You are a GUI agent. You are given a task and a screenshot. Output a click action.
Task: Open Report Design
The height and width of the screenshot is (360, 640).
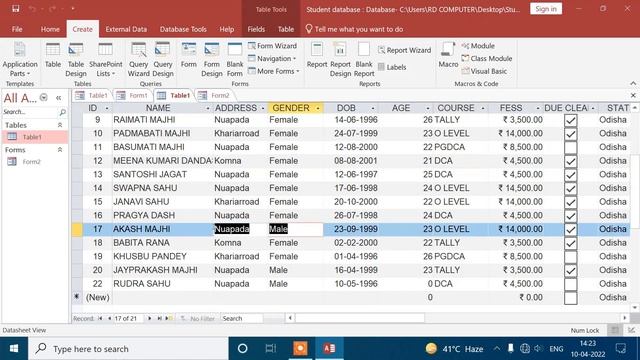[340, 60]
